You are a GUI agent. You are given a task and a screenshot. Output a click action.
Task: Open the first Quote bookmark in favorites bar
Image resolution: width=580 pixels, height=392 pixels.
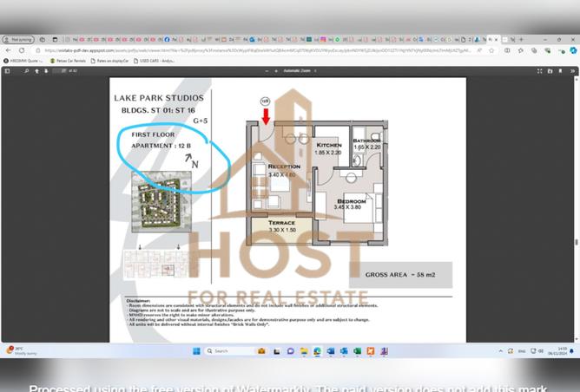point(23,61)
